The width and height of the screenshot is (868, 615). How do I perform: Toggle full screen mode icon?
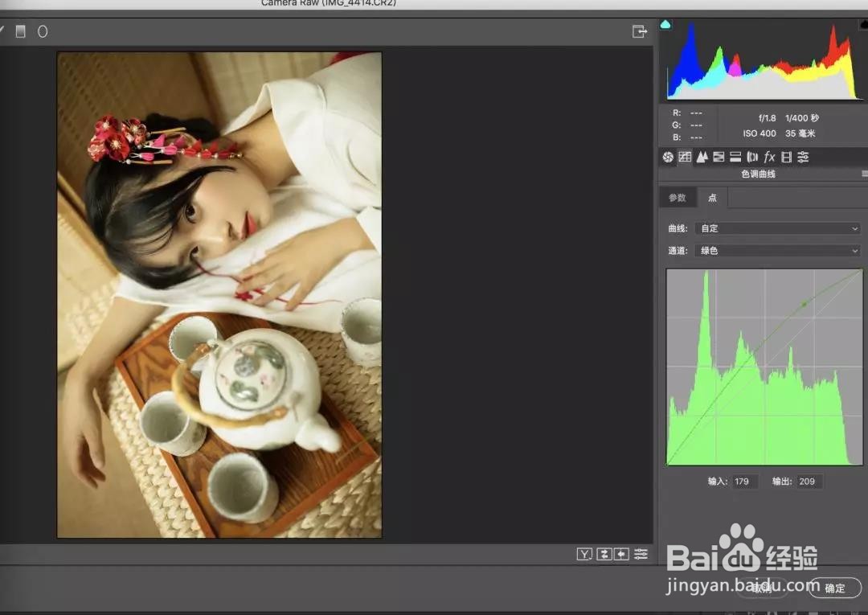640,31
